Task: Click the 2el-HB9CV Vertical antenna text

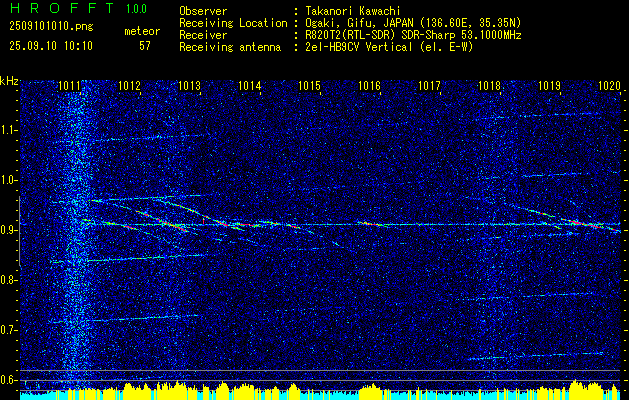Action: point(389,47)
